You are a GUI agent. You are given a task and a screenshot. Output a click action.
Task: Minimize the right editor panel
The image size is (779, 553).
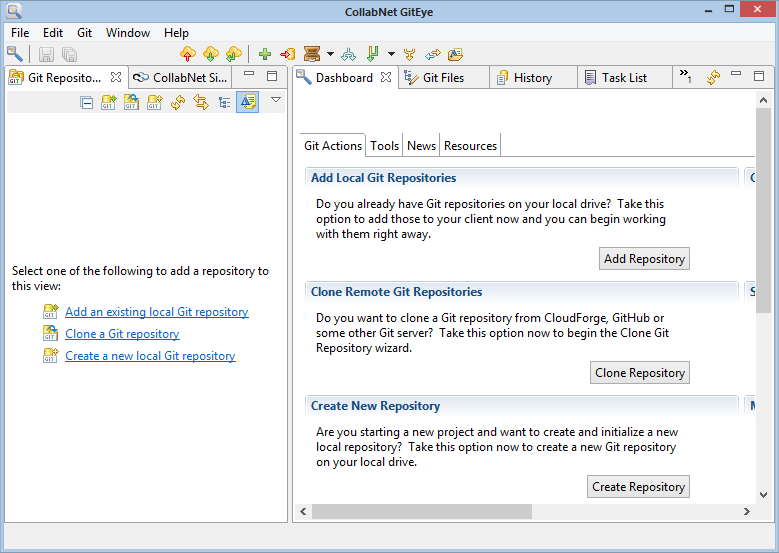736,74
